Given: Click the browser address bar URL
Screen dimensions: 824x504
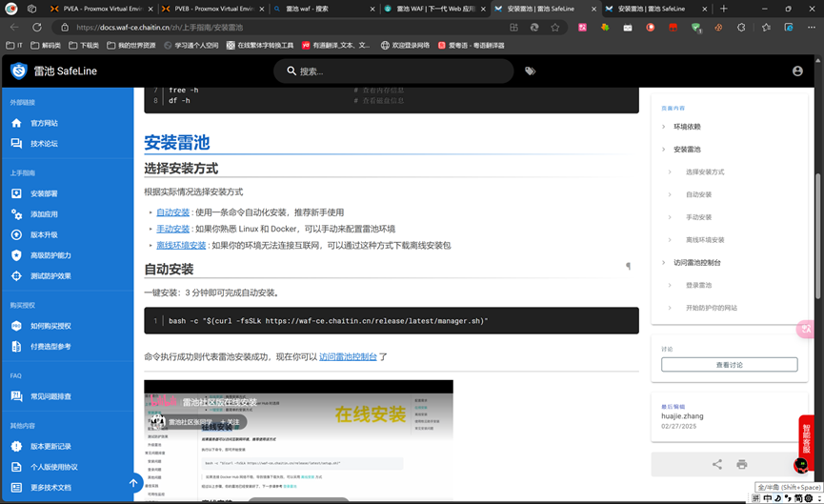Looking at the screenshot, I should point(160,28).
